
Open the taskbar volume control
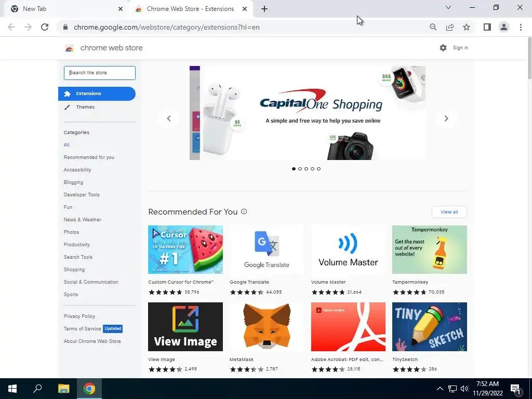coord(464,389)
